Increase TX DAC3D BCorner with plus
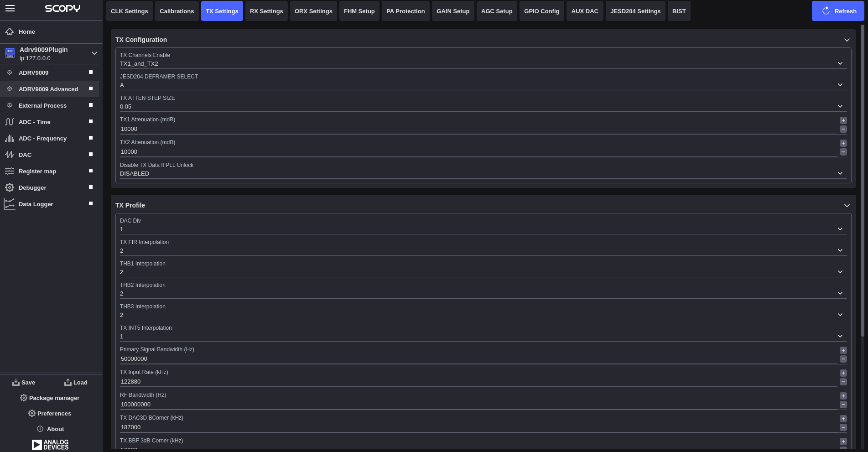Screen dimensions: 868x452 point(843,419)
